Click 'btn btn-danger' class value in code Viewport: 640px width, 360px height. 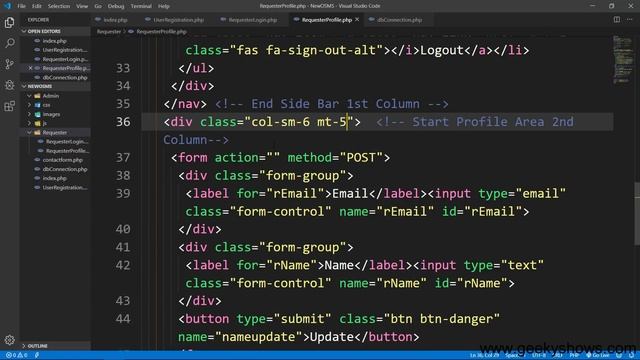(x=441, y=319)
